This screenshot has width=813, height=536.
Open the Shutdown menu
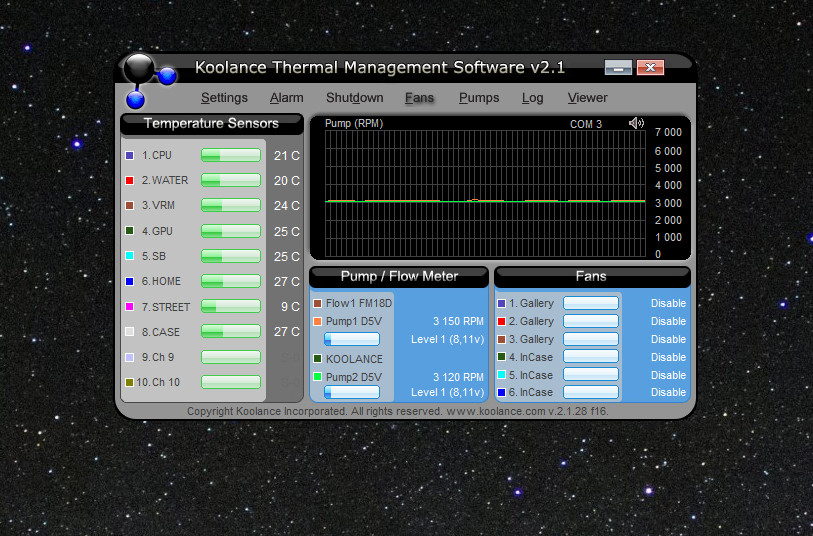[x=355, y=98]
